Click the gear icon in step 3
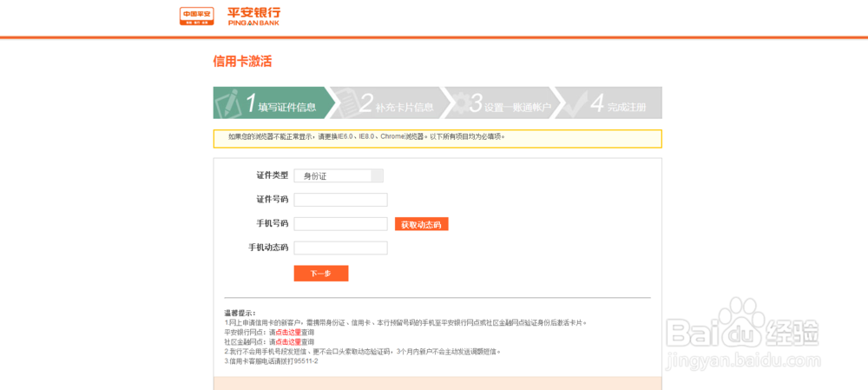Screen dimensions: 868x390 [460, 103]
